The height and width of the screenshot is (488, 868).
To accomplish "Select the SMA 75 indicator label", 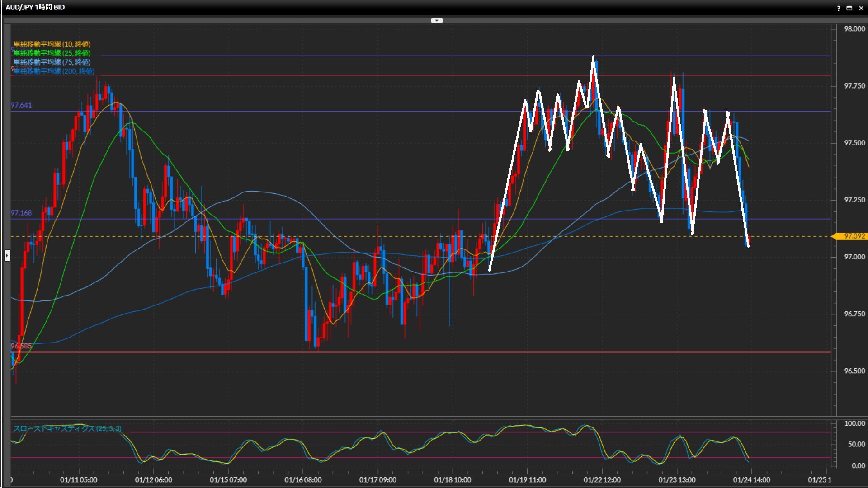I will (52, 62).
